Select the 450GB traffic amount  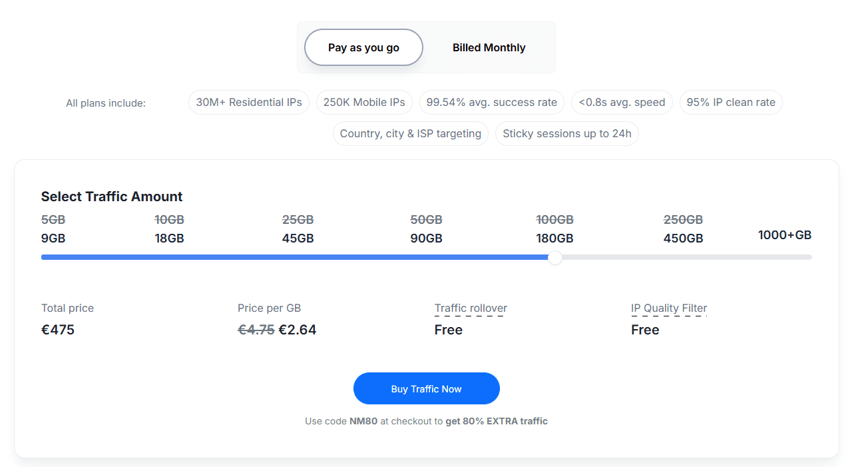pyautogui.click(x=683, y=237)
